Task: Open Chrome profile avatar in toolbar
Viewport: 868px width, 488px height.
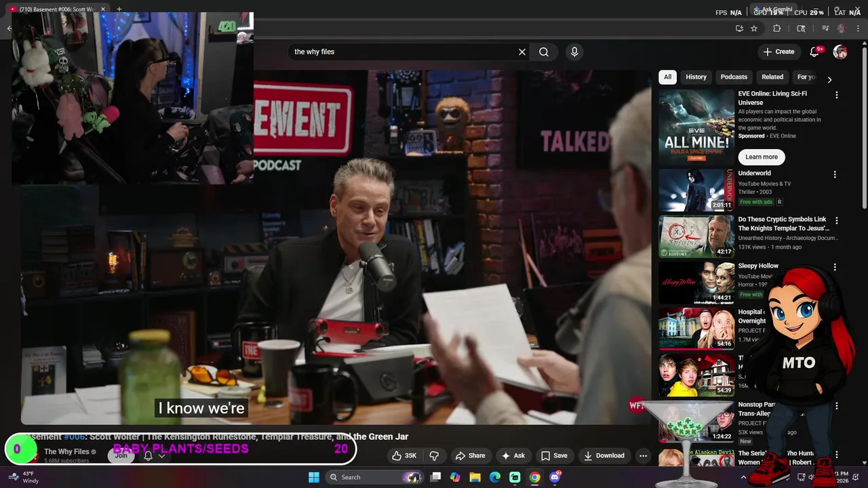Action: point(842,28)
